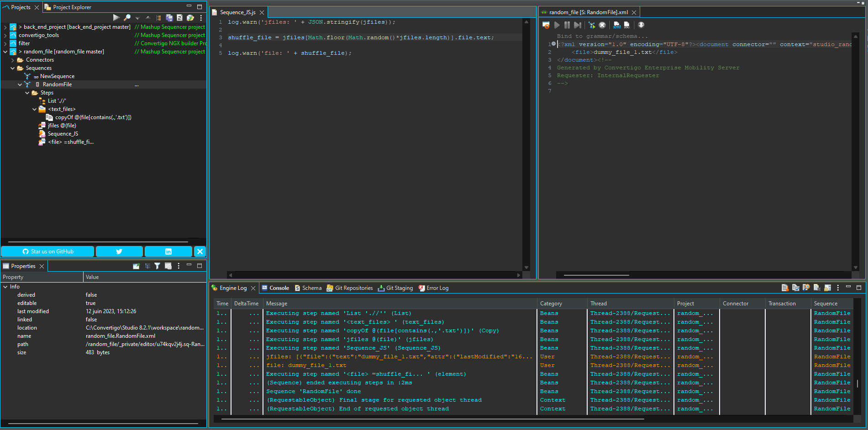Image resolution: width=868 pixels, height=430 pixels.
Task: Toggle the tree view icon in Properties toolbar
Action: 147,266
